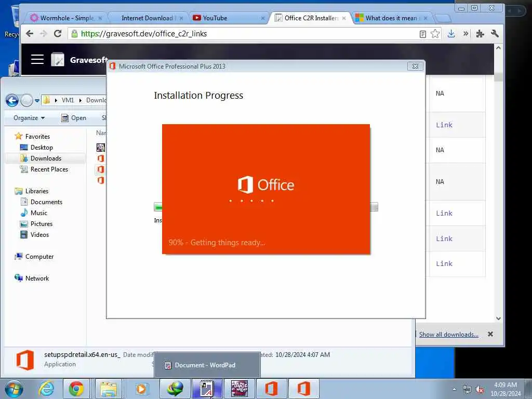The height and width of the screenshot is (399, 532).
Task: Click the last Link in the table
Action: pyautogui.click(x=444, y=263)
